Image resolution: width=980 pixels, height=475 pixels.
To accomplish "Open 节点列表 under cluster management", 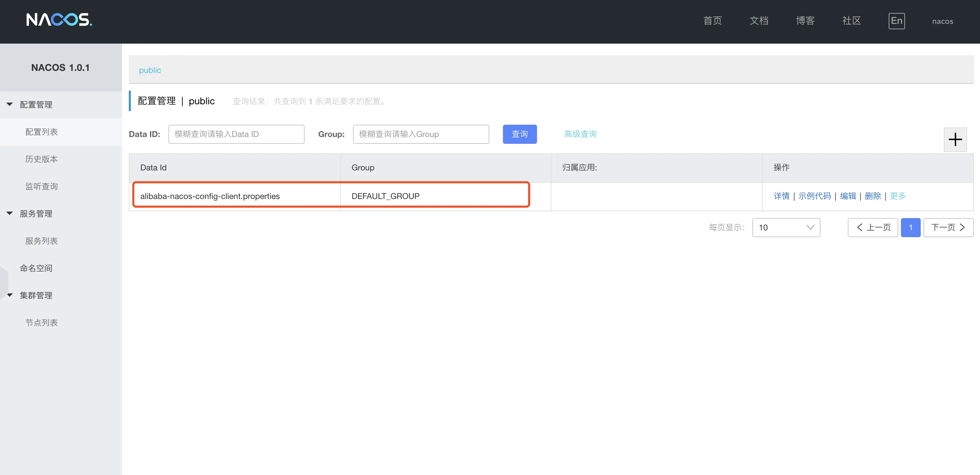I will click(x=42, y=322).
